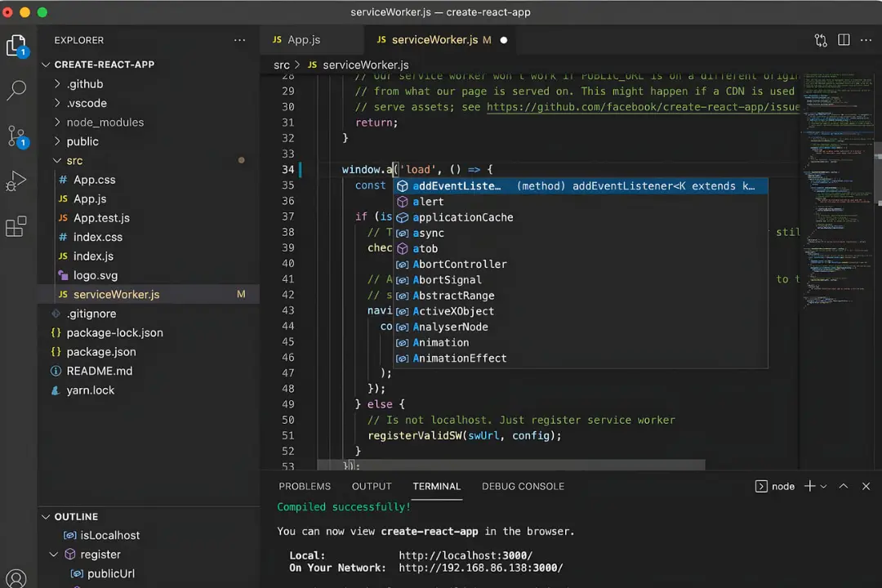Open index.js in the explorer
Image resolution: width=882 pixels, height=588 pixels.
click(148, 256)
